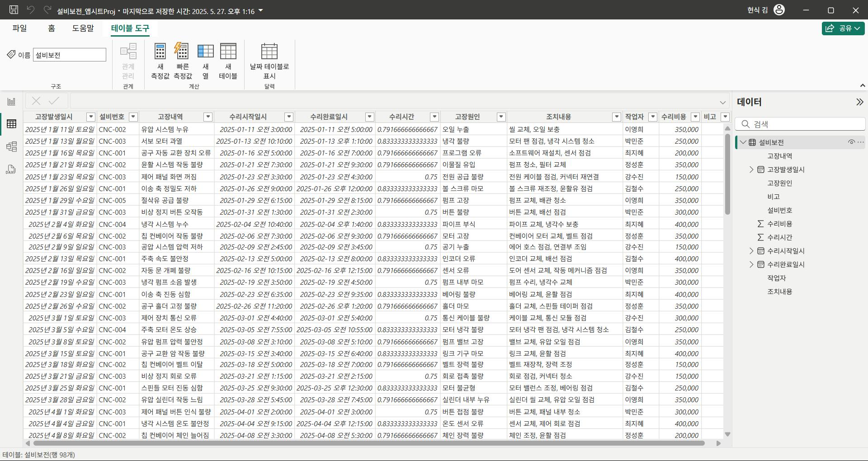Image resolution: width=868 pixels, height=461 pixels.
Task: Click the 검색 search field in data pane
Action: [x=800, y=124]
